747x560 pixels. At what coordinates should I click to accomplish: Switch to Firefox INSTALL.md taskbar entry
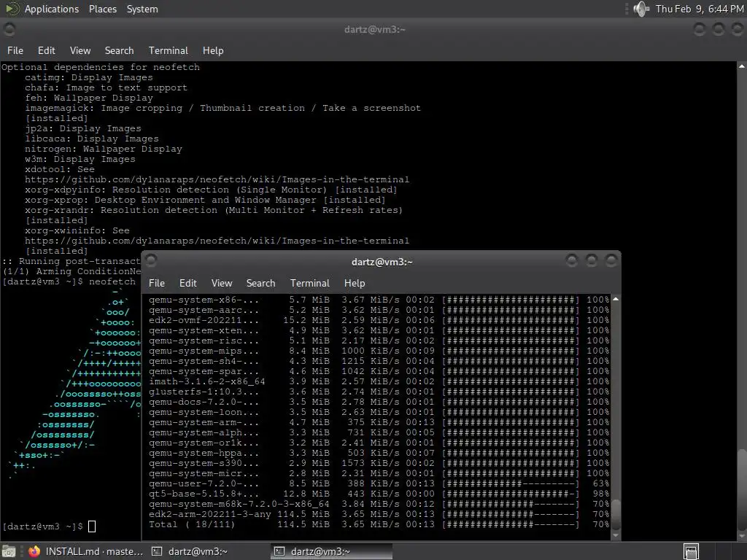pyautogui.click(x=85, y=551)
